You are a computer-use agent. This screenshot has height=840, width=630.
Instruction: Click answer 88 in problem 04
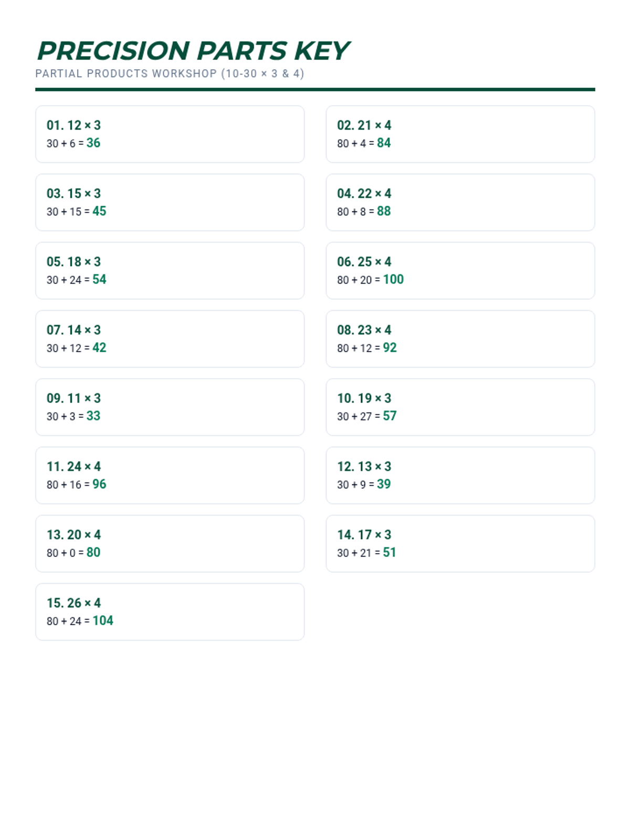click(384, 211)
